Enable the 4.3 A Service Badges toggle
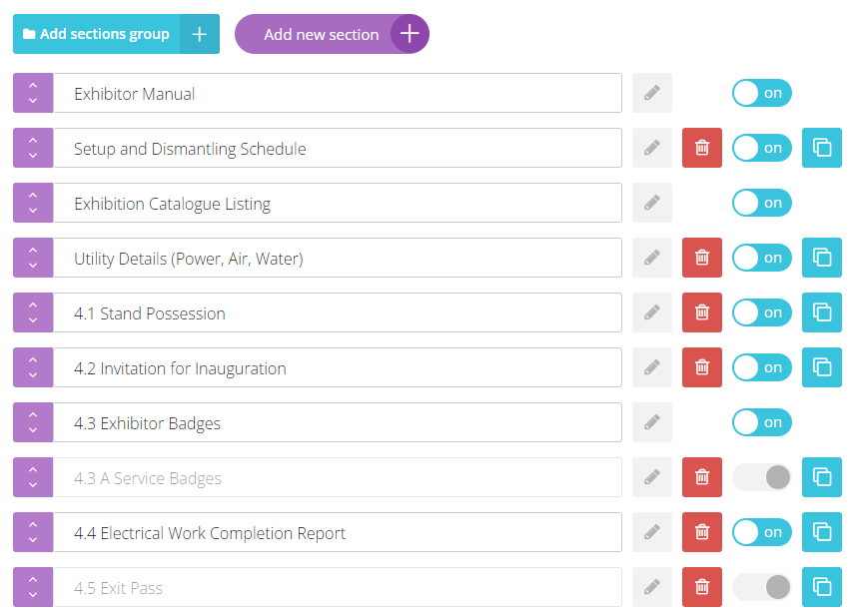This screenshot has width=855, height=616. 762,477
